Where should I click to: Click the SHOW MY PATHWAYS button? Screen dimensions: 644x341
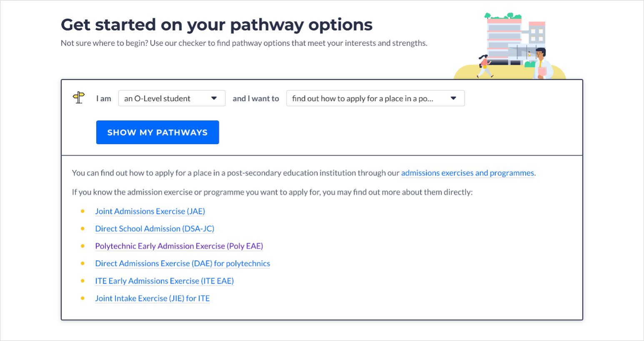(157, 132)
